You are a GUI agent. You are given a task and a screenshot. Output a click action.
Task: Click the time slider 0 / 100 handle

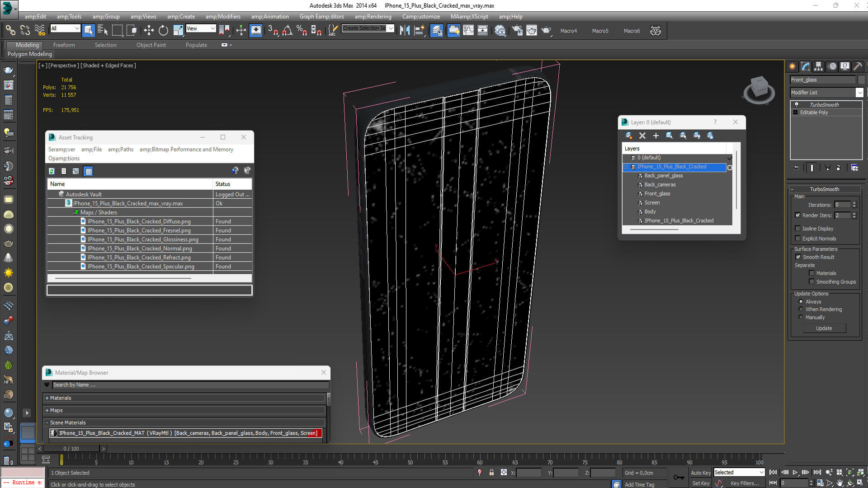point(71,448)
